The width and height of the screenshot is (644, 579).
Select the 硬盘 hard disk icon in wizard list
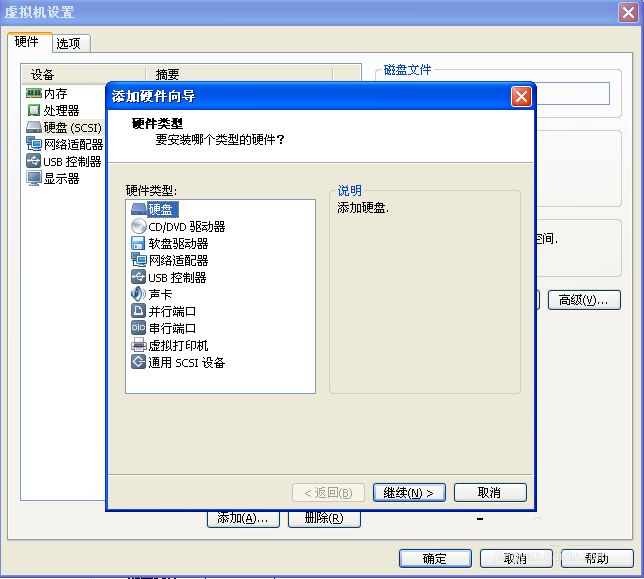138,209
